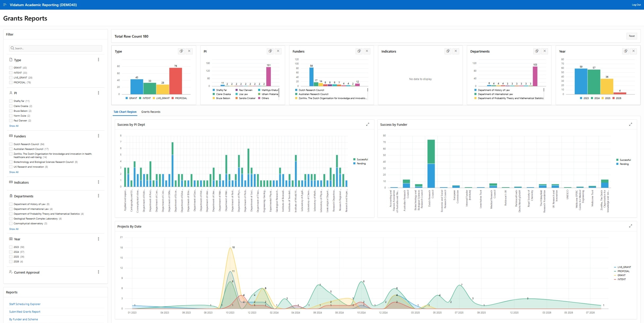
Task: Enable the 2024 year filter
Action: point(11,252)
